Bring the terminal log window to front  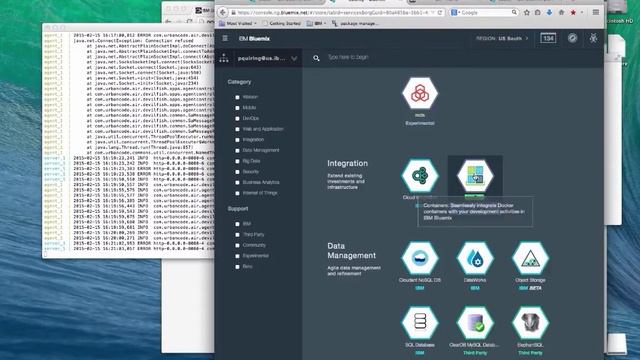coord(128,140)
